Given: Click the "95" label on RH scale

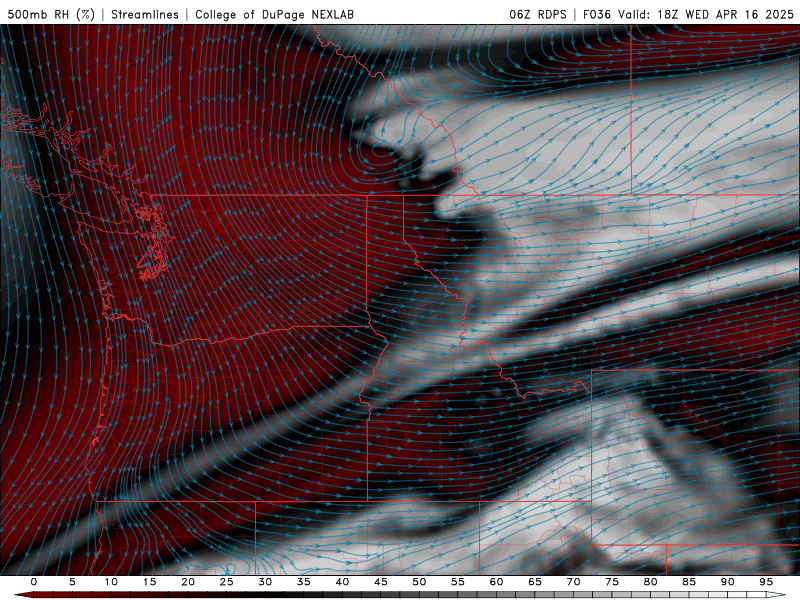Looking at the screenshot, I should pyautogui.click(x=766, y=582).
